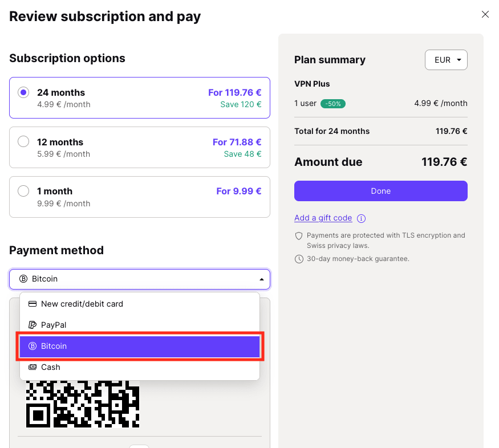Select the 12 months subscription radio button
Viewport: 499px width, 448px height.
[x=23, y=141]
